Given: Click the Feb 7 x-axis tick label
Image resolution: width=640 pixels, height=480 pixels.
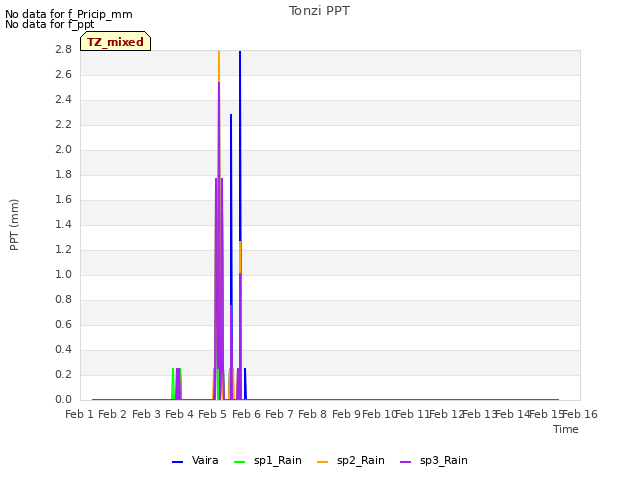Looking at the screenshot, I should pyautogui.click(x=280, y=414).
